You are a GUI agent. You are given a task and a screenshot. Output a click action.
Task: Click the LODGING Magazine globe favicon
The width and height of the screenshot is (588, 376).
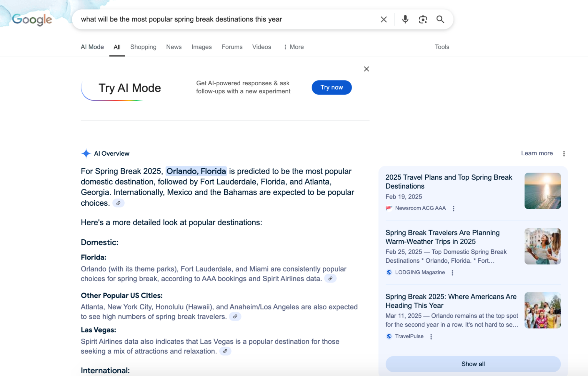click(389, 272)
